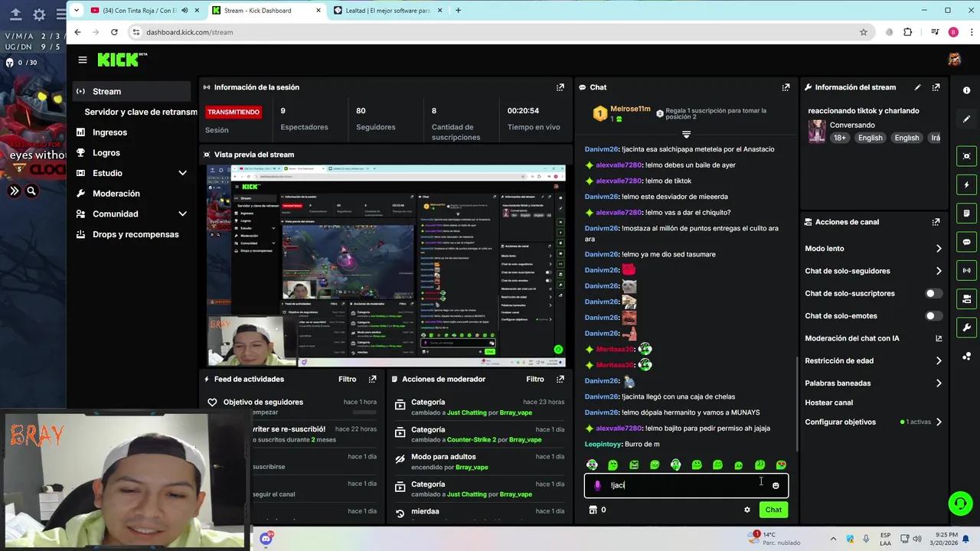The height and width of the screenshot is (551, 980).
Task: Expand Restricción de edad options
Action: point(939,360)
